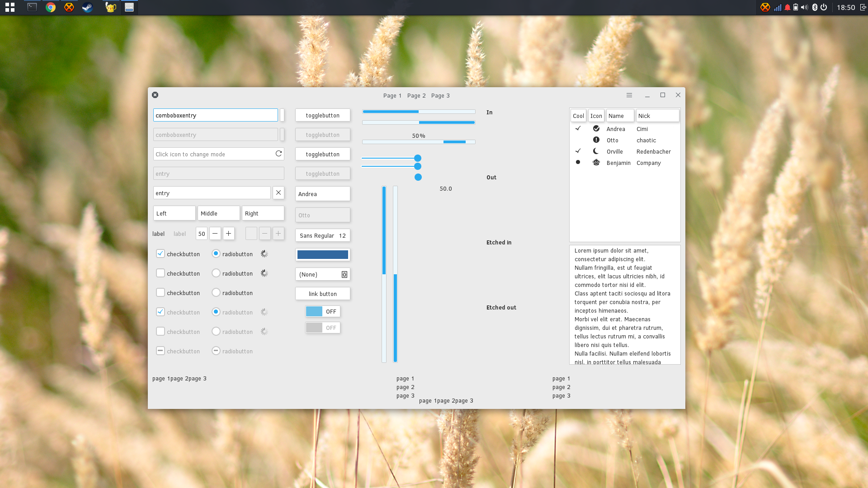Click the Left button

click(x=175, y=213)
